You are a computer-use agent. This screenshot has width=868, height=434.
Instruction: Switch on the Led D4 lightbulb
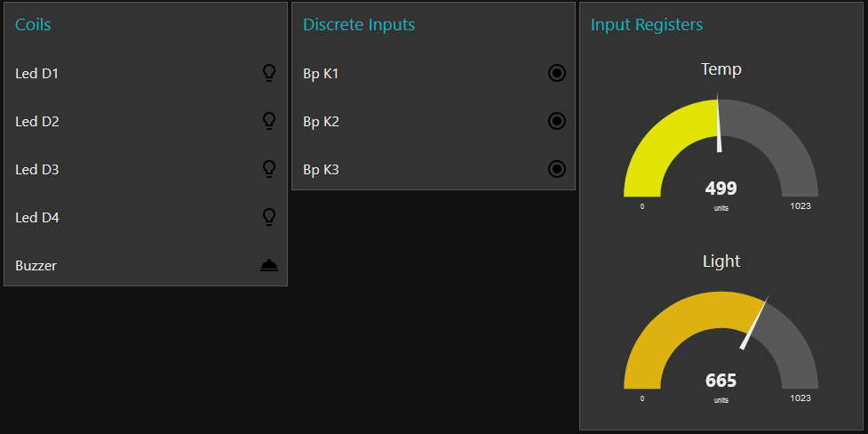point(269,217)
